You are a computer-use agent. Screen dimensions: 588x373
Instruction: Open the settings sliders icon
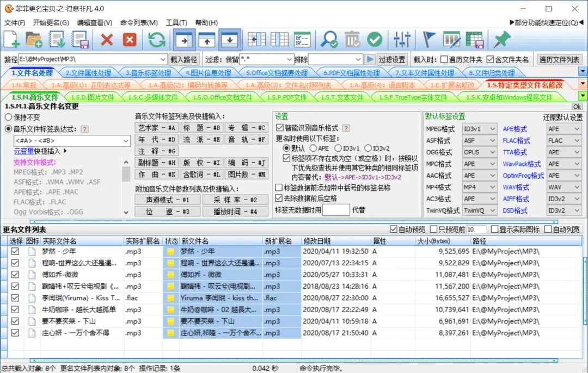(402, 39)
